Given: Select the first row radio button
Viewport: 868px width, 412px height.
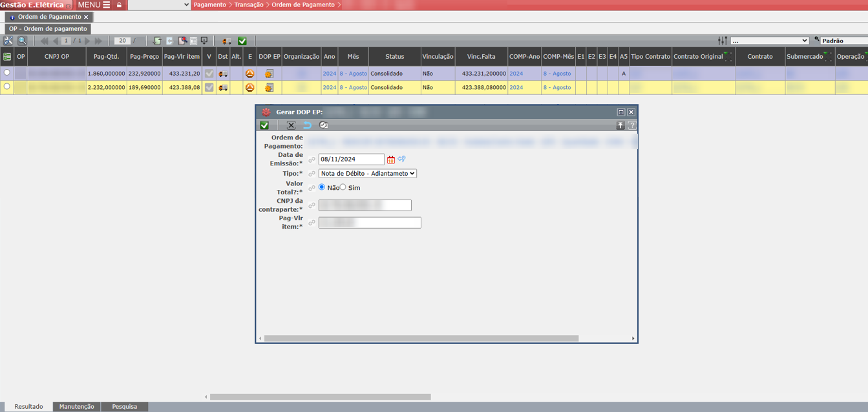Looking at the screenshot, I should pos(7,73).
